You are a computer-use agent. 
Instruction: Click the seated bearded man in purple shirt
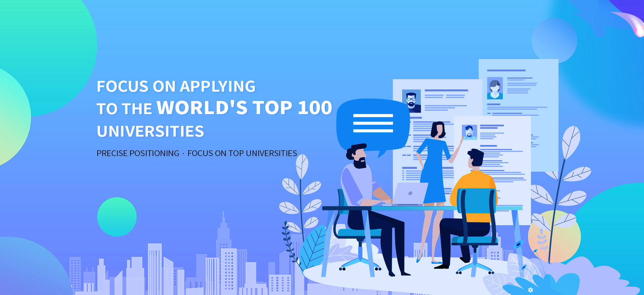point(359,181)
